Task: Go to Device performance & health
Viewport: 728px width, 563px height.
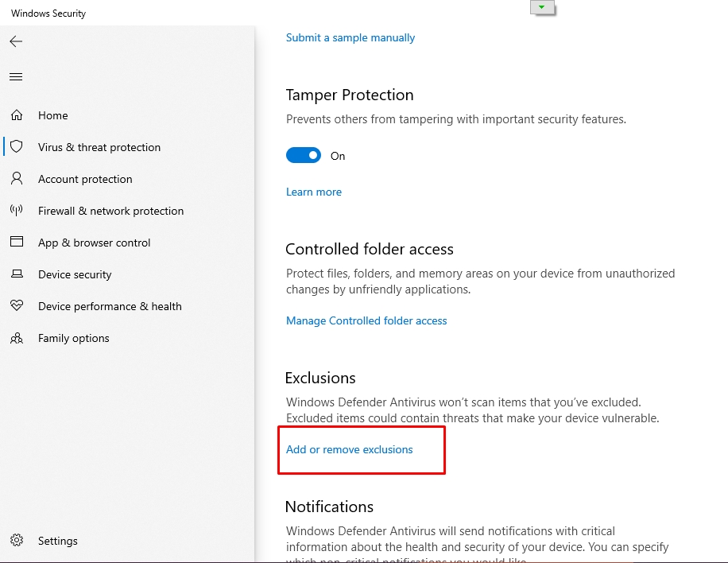Action: [x=110, y=306]
